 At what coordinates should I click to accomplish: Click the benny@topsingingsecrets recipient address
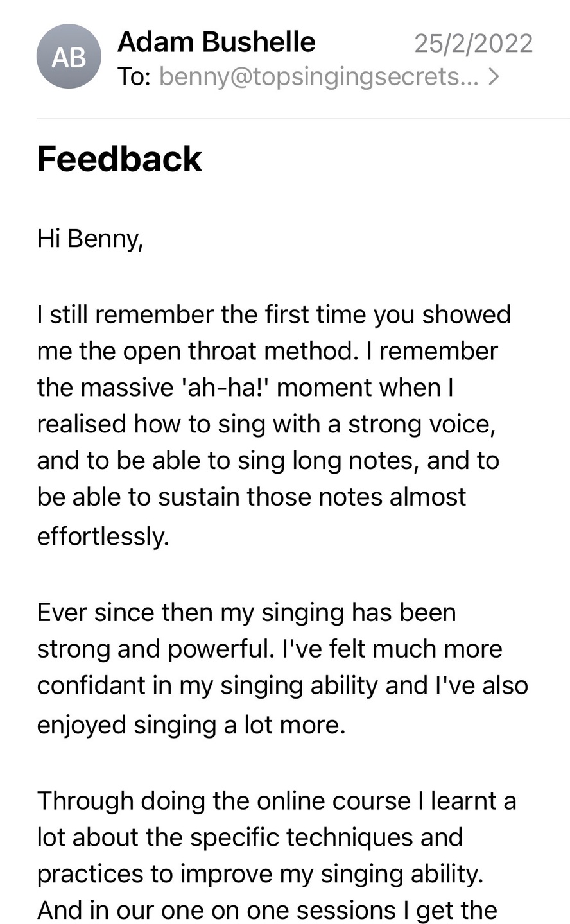point(318,77)
